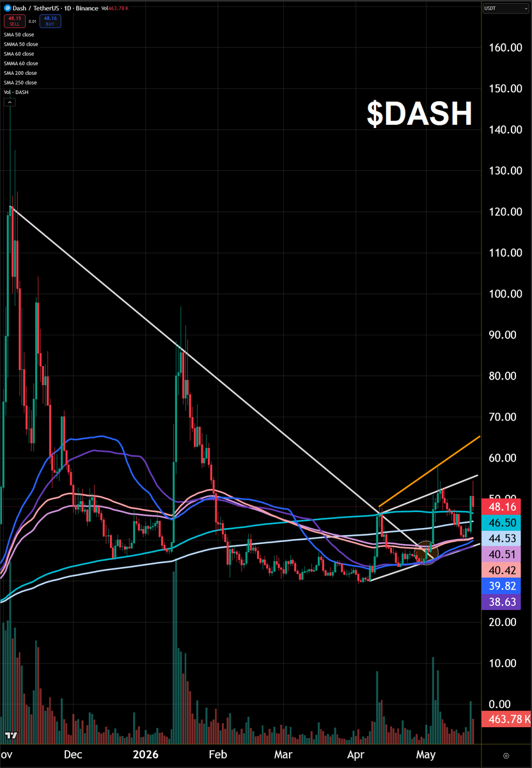Viewport: 532px width, 768px height.
Task: Click the Dec label on time axis
Action: coord(73,755)
